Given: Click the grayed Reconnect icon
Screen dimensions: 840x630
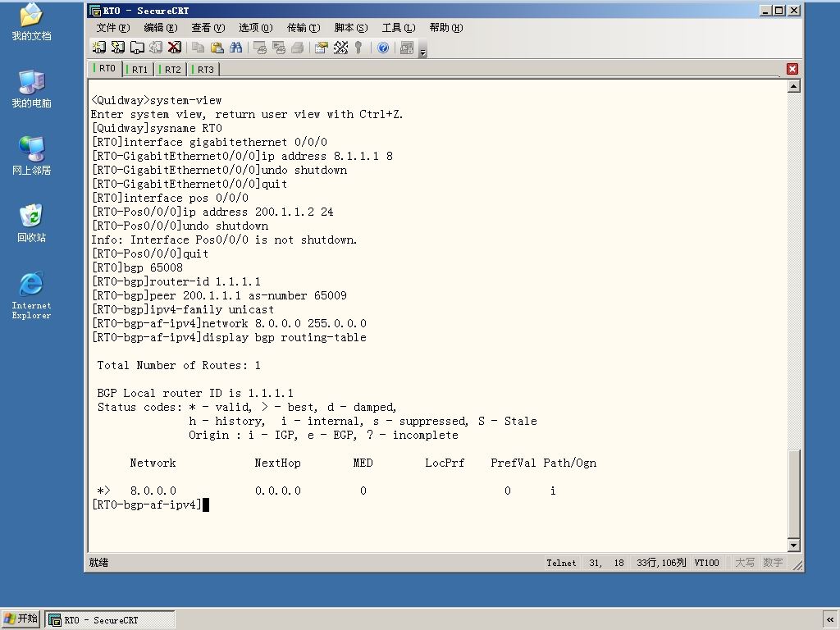Looking at the screenshot, I should 156,48.
